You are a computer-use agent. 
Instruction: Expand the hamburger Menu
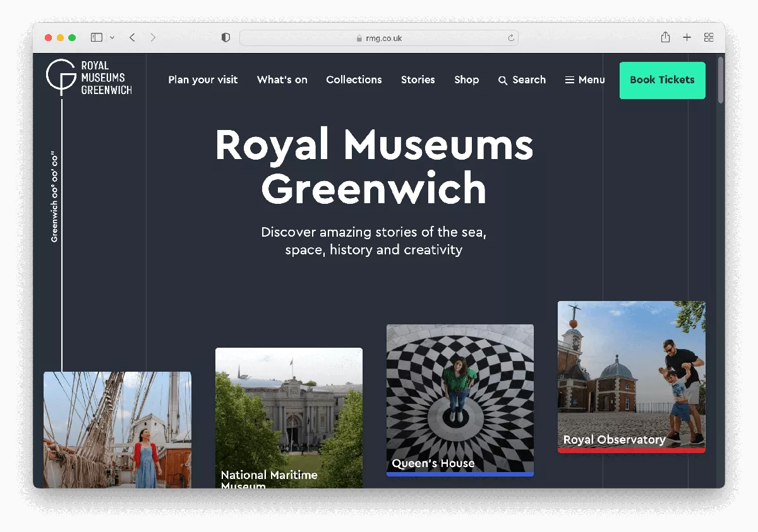tap(585, 80)
